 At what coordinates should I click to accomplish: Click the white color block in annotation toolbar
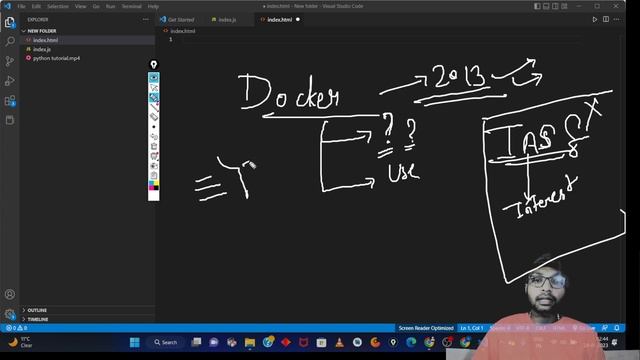click(x=154, y=196)
